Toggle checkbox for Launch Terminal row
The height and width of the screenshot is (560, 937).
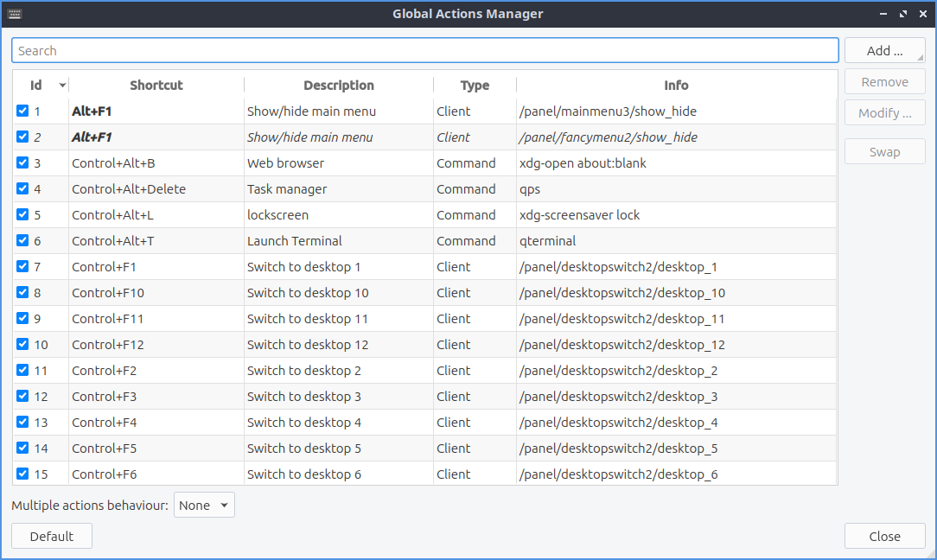22,241
